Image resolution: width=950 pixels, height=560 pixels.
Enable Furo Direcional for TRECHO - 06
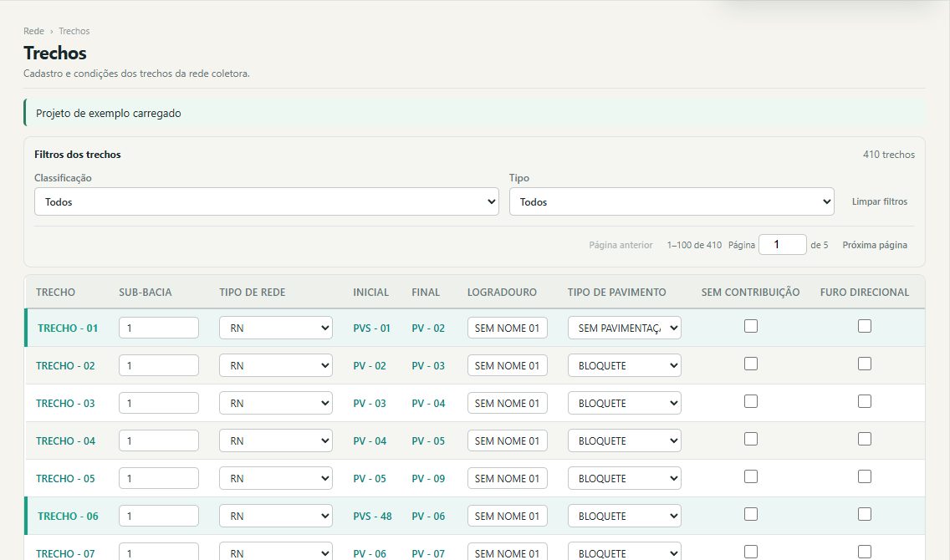tap(865, 514)
